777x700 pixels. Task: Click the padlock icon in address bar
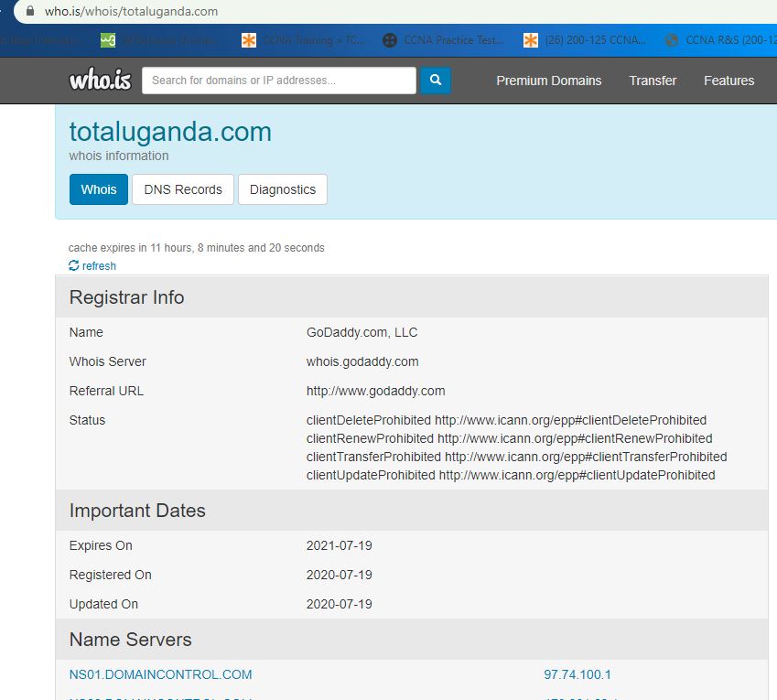click(x=29, y=11)
